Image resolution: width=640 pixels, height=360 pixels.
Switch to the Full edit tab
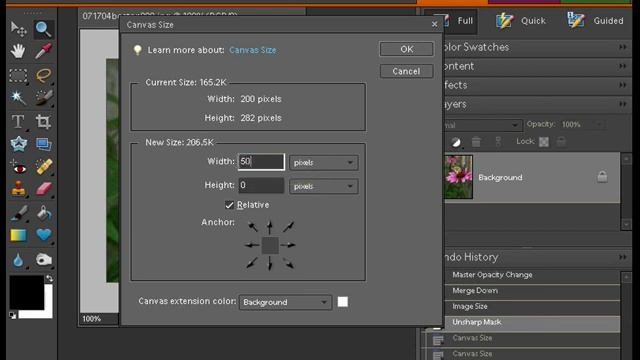[x=460, y=20]
